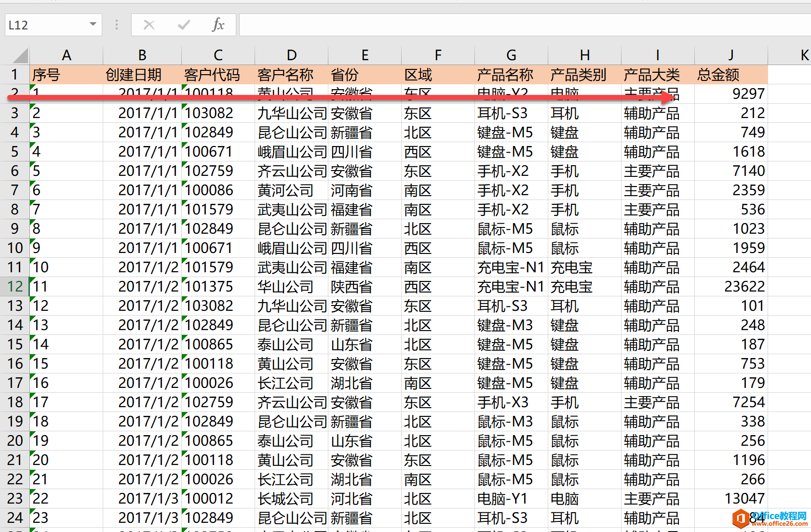Click cell 长城公司 in row 23
The width and height of the screenshot is (811, 532).
(x=292, y=499)
